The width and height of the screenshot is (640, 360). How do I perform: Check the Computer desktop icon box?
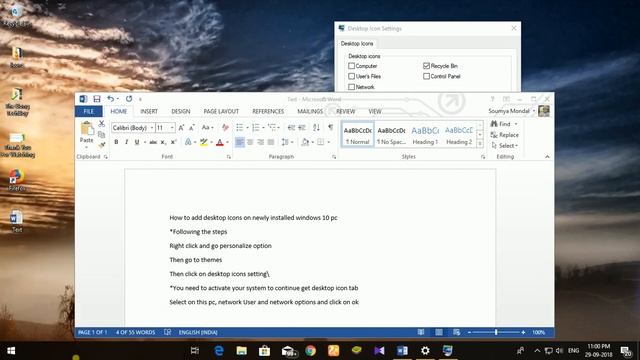(x=351, y=66)
